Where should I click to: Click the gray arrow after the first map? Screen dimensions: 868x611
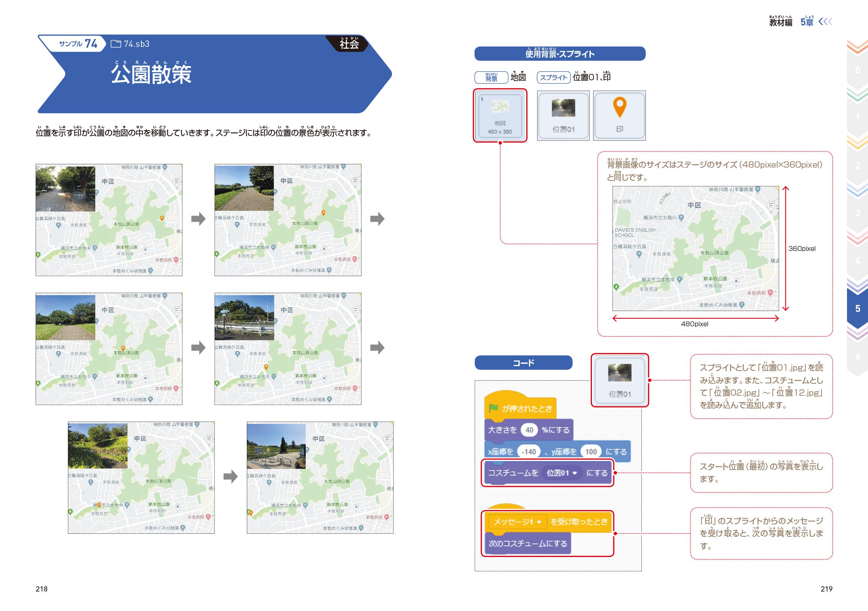point(198,219)
